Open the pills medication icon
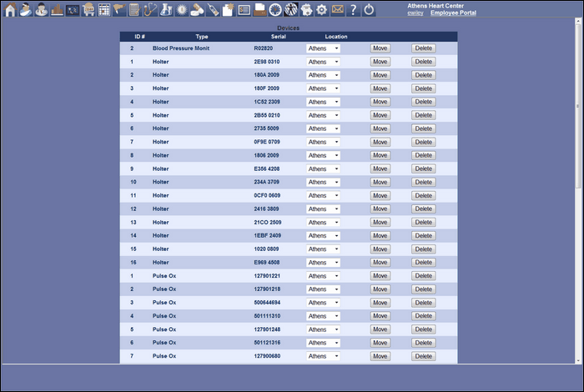The image size is (584, 392). point(197,10)
